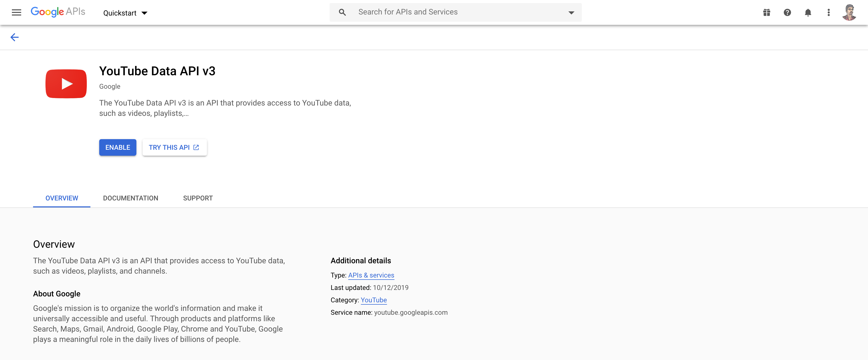This screenshot has width=868, height=360.
Task: Select the OVERVIEW tab
Action: [62, 198]
